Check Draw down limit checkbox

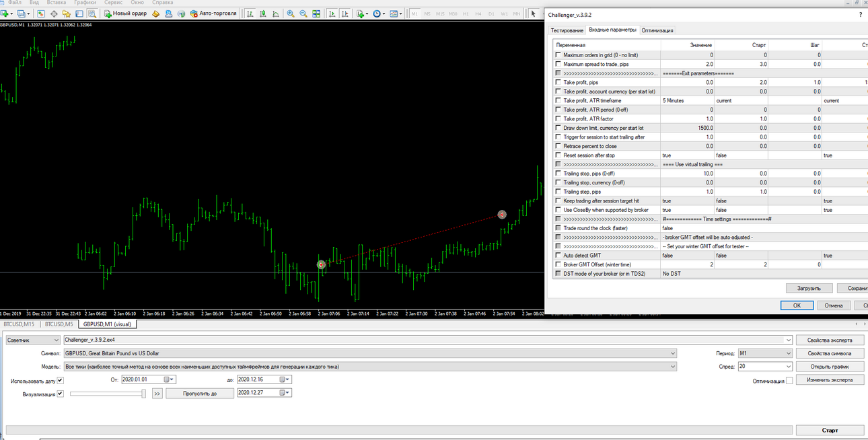[x=558, y=128]
